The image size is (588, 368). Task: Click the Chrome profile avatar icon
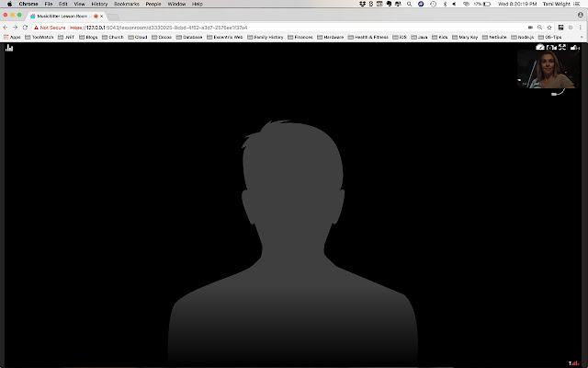(581, 15)
